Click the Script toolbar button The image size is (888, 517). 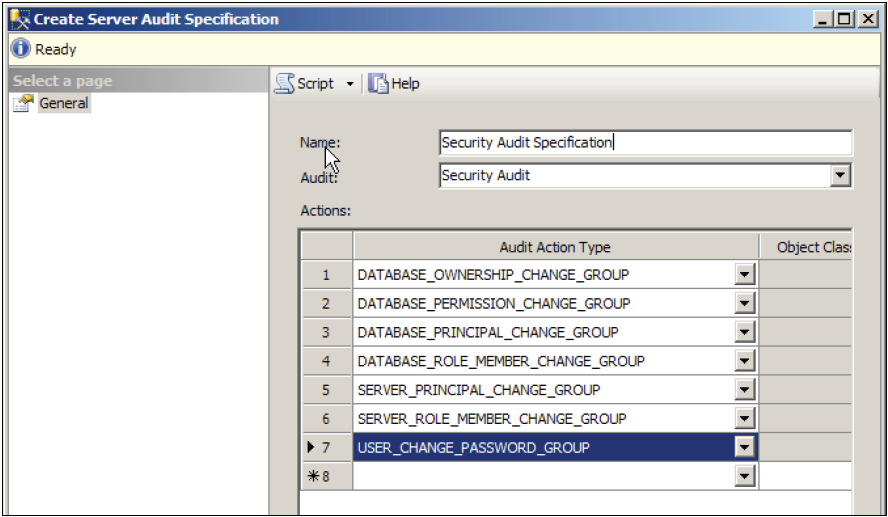[x=305, y=84]
